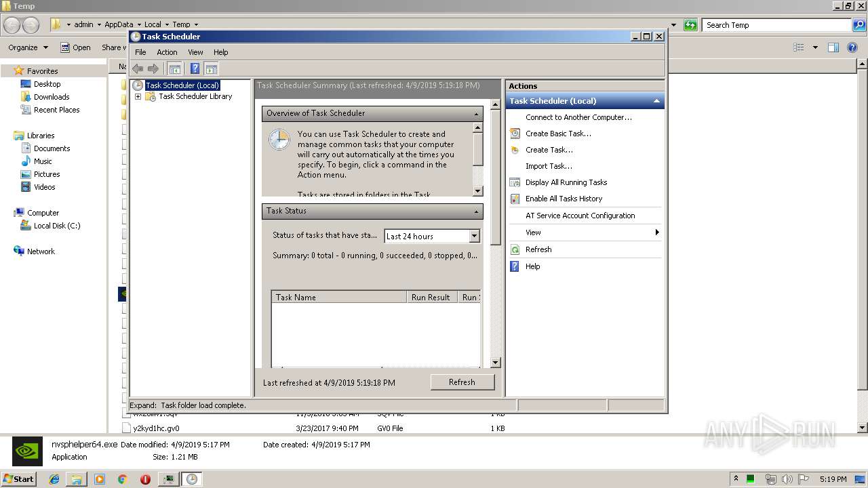Click the Explorer search magnifier icon
868x488 pixels.
click(859, 25)
